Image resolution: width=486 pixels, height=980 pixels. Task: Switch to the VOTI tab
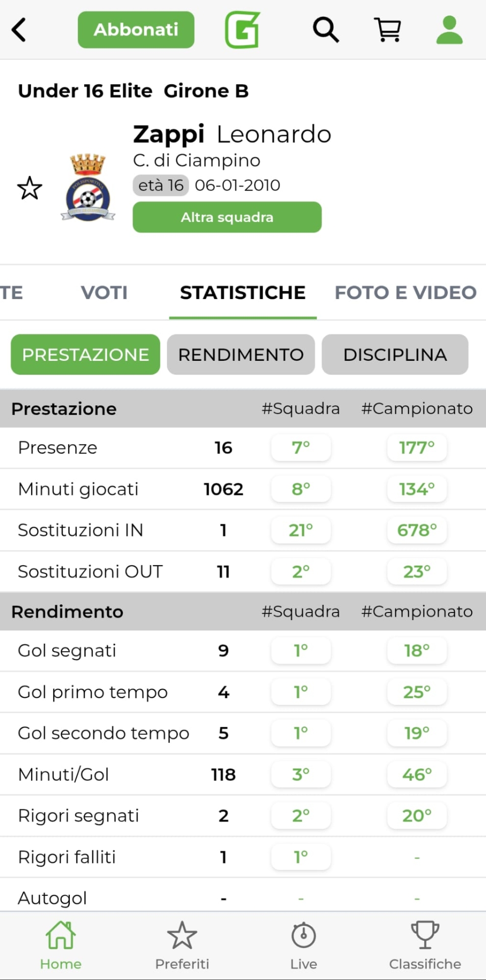(x=104, y=292)
